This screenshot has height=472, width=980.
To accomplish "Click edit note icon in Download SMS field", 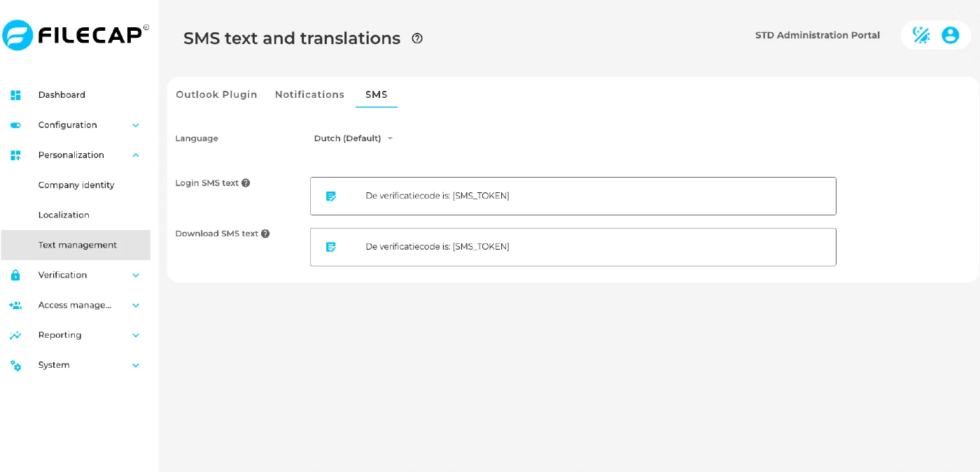I will tap(331, 247).
